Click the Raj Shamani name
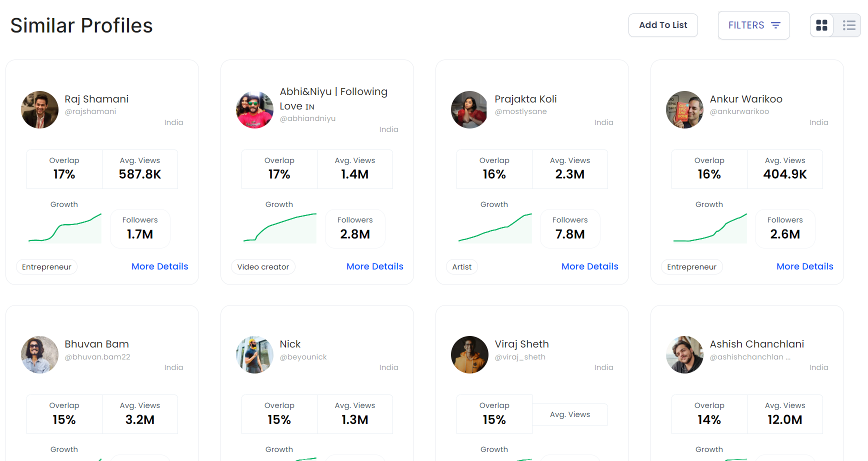 click(96, 99)
